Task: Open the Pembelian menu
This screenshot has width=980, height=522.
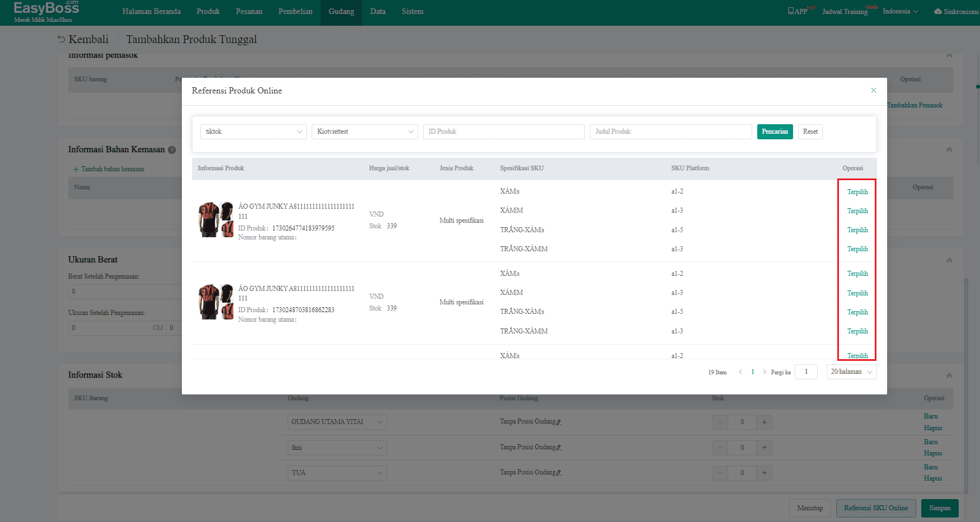Action: click(296, 12)
